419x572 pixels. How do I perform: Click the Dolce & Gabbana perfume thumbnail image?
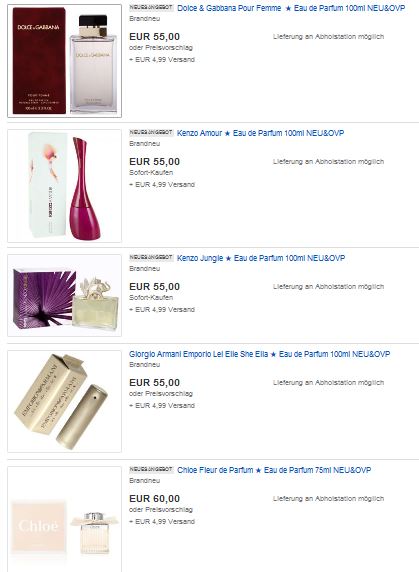65,61
